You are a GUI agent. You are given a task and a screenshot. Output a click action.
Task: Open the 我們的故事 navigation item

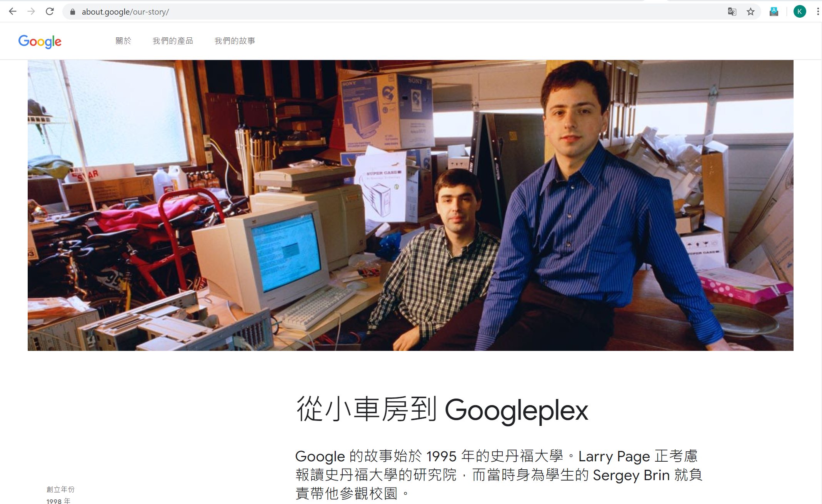tap(235, 41)
